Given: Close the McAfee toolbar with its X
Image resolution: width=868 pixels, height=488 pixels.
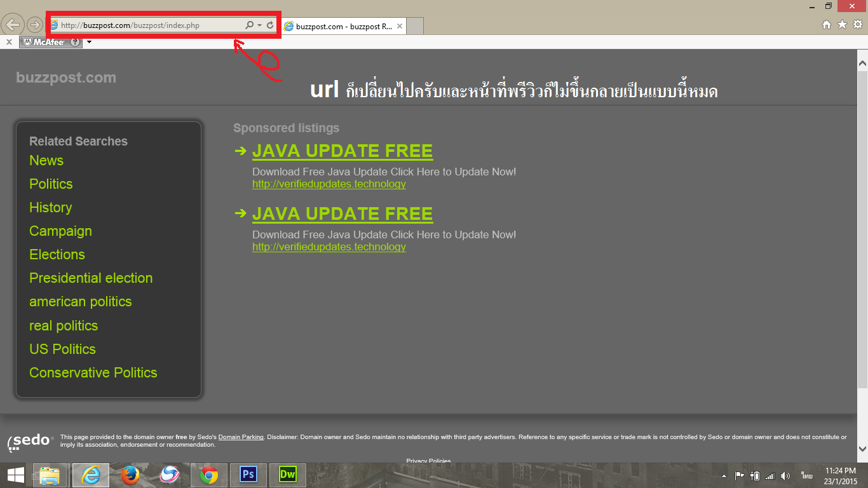Looking at the screenshot, I should 9,42.
